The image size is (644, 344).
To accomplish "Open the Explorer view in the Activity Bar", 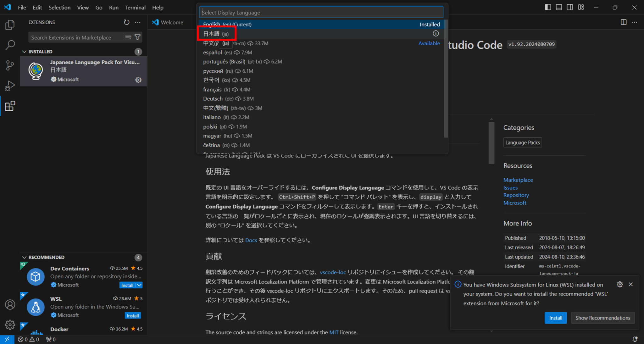I will click(10, 25).
